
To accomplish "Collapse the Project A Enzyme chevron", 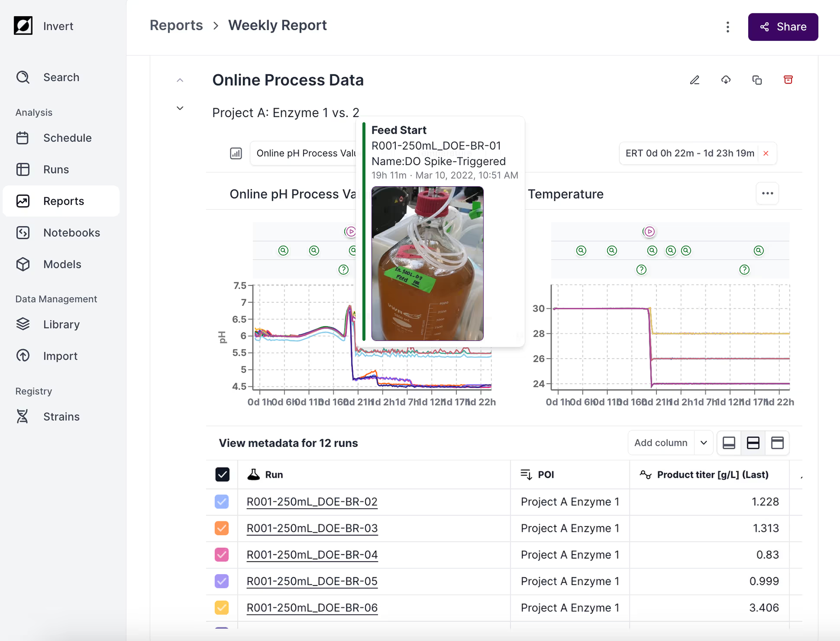I will [180, 108].
